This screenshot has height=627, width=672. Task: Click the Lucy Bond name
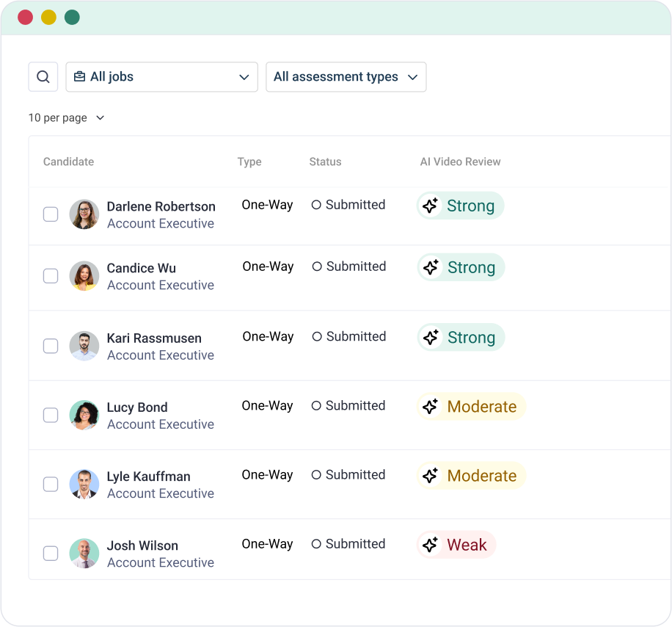pyautogui.click(x=137, y=407)
